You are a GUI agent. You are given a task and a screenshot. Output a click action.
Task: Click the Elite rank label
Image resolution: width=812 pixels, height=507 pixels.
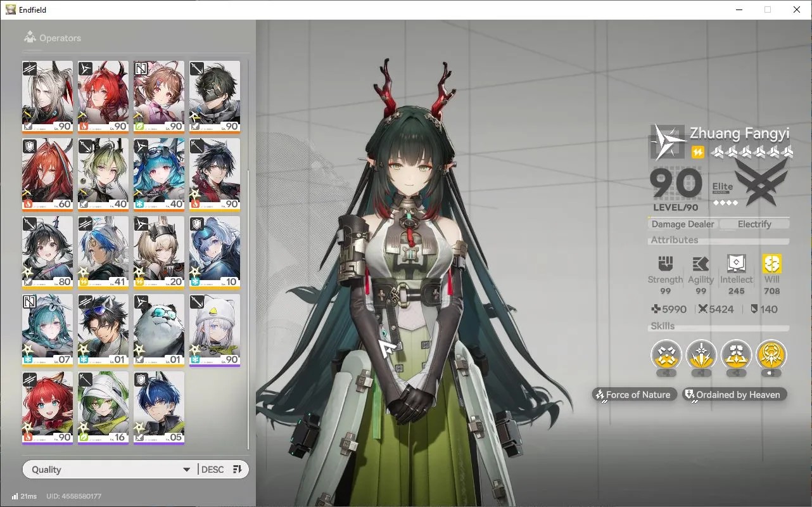click(723, 187)
